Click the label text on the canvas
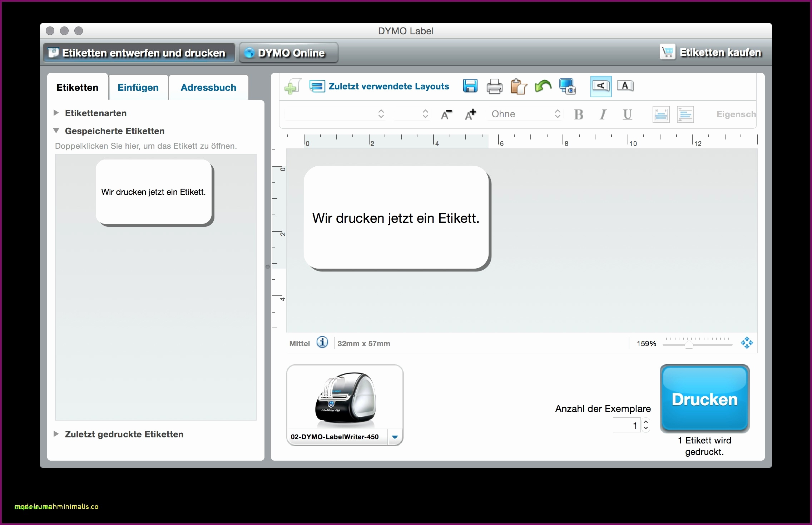Screen dimensions: 812x525 [x=396, y=218]
